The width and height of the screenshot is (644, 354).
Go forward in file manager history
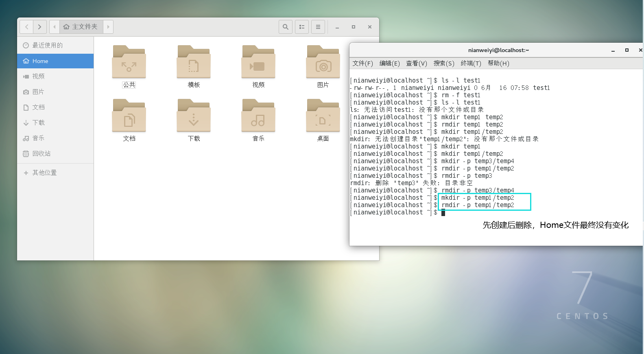[40, 27]
